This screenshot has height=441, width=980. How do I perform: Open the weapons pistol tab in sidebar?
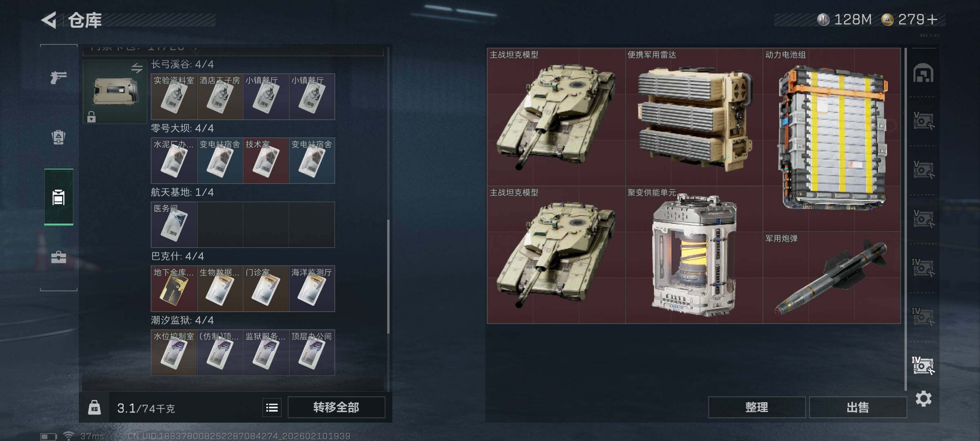58,77
